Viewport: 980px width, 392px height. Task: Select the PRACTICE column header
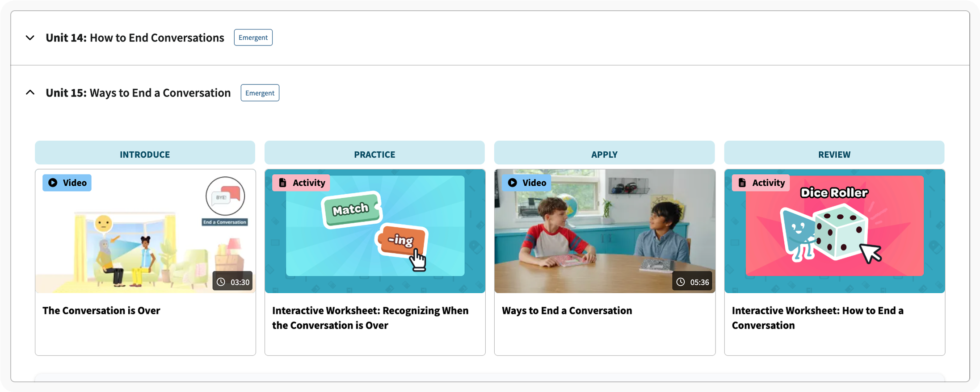coord(374,154)
